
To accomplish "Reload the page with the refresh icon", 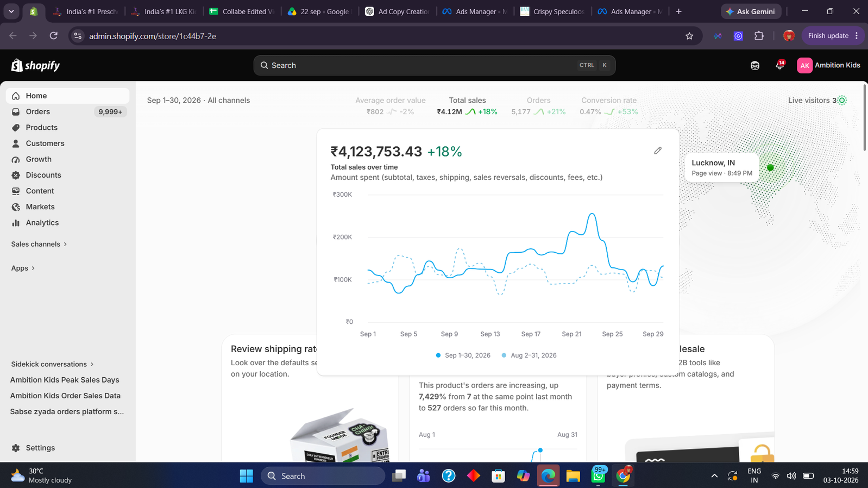I will 53,36.
